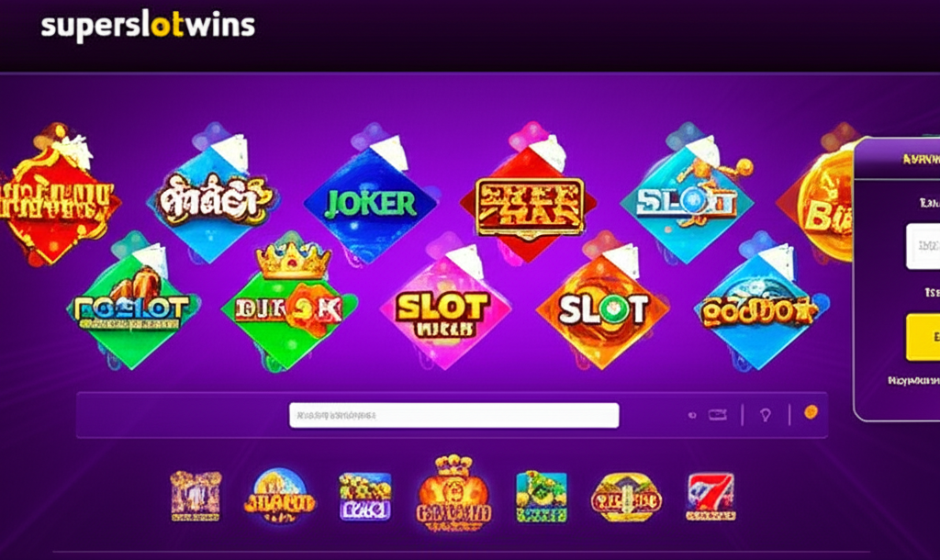Open the blue gold-lettered tile on right

(760, 308)
